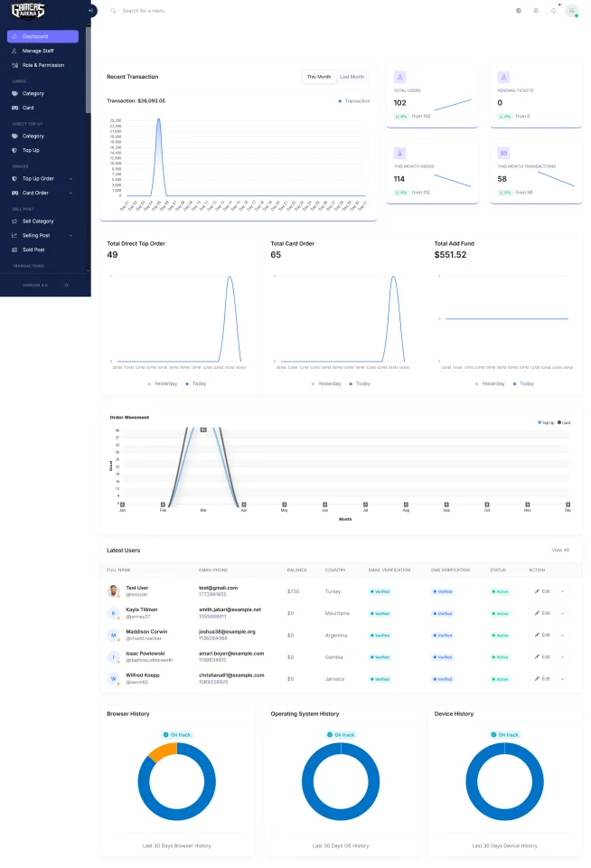Focus the Search for a menu field
591x868 pixels.
click(x=144, y=11)
